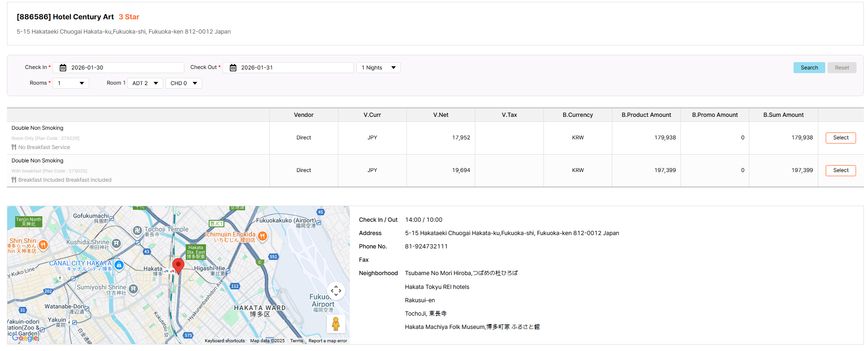Click the Kushida Shrine map marker
This screenshot has height=351, width=868.
[x=117, y=243]
